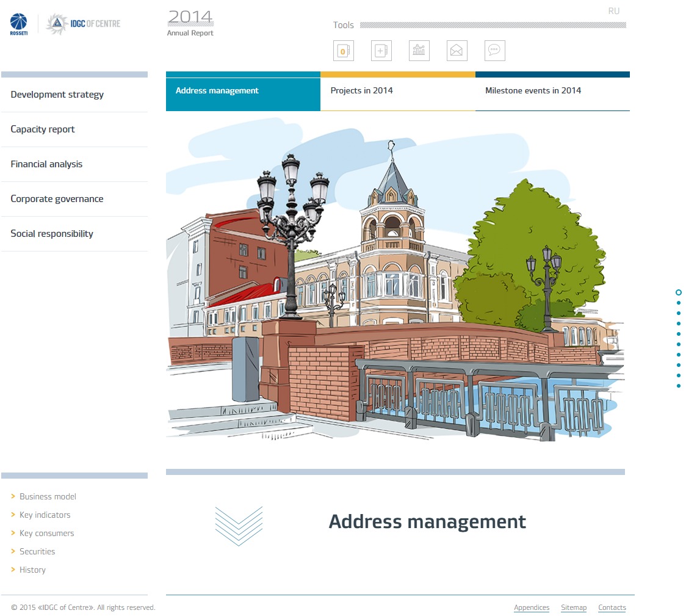697x616 pixels.
Task: Switch language to RU
Action: tap(613, 11)
